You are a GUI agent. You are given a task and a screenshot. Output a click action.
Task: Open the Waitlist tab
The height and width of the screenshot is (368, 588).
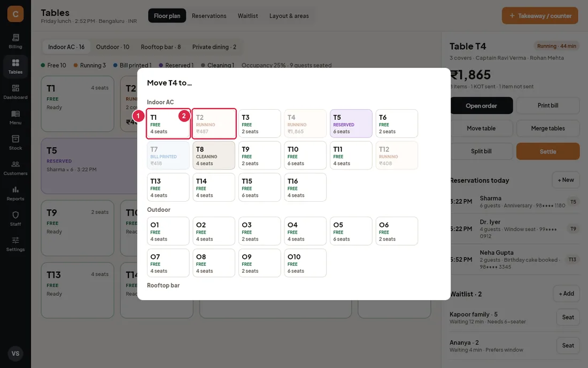pyautogui.click(x=247, y=16)
